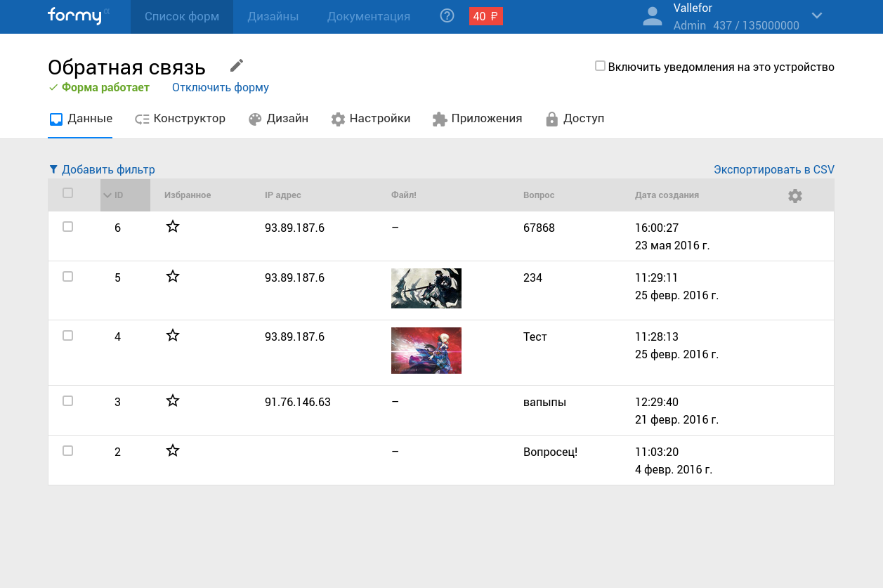The width and height of the screenshot is (883, 588).
Task: Open the image thumbnail in row 5
Action: click(x=426, y=288)
